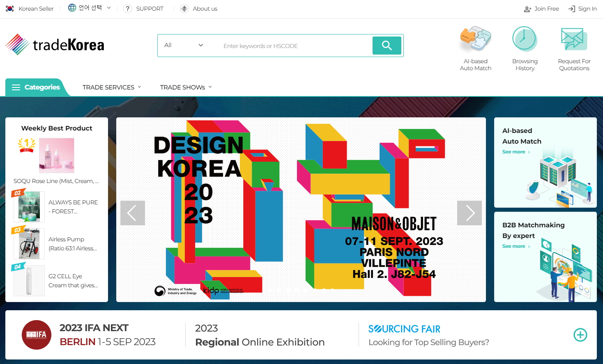Screen dimensions: 603x364
Task: Click the DESIGN KOREA 2023 banner
Action: tap(301, 210)
